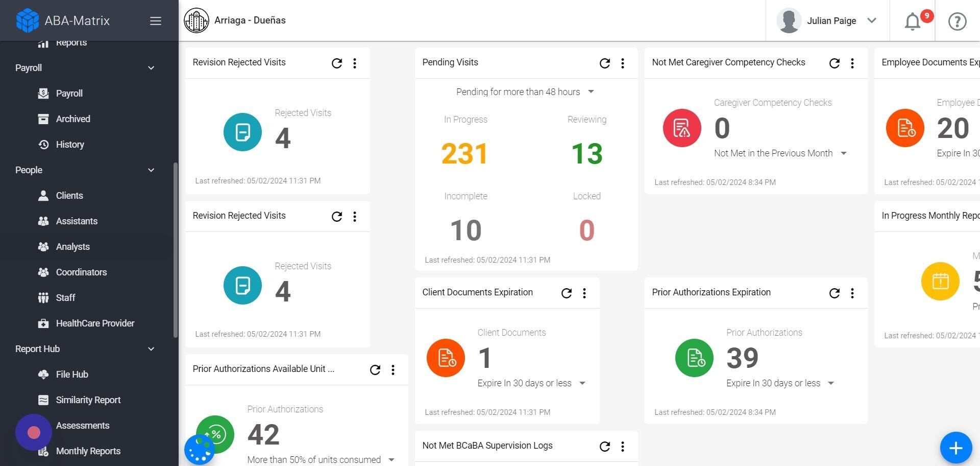Image resolution: width=980 pixels, height=466 pixels.
Task: Click the Employee Documents count 20
Action: tap(953, 128)
